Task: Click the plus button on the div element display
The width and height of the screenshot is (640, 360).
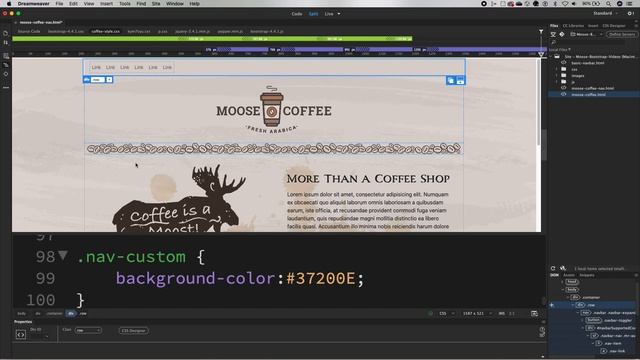Action: tap(109, 80)
